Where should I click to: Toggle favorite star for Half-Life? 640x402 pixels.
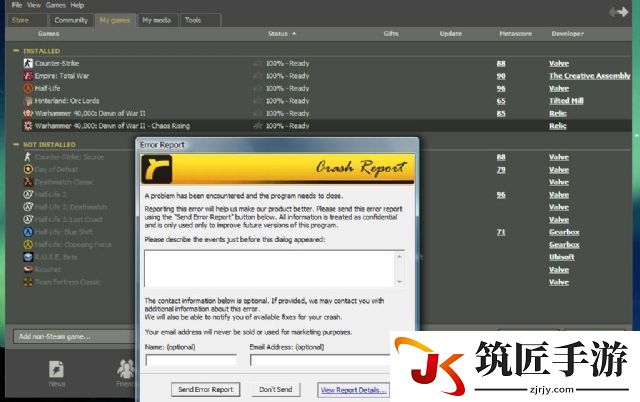258,88
